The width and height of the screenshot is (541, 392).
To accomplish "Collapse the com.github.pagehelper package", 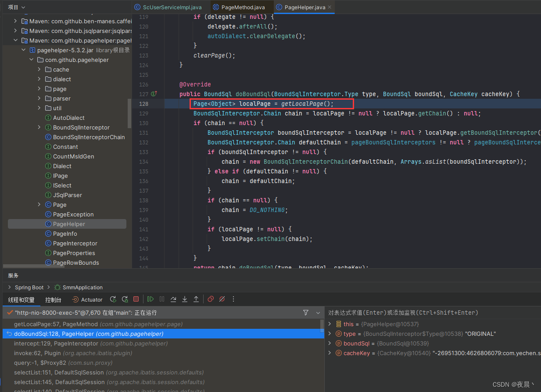I will click(31, 60).
